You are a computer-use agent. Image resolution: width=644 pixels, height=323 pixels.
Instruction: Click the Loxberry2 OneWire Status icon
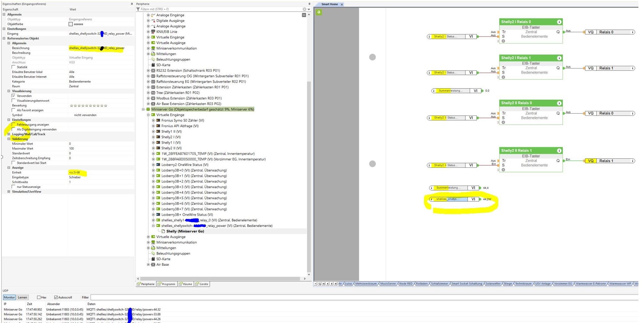[158, 165]
